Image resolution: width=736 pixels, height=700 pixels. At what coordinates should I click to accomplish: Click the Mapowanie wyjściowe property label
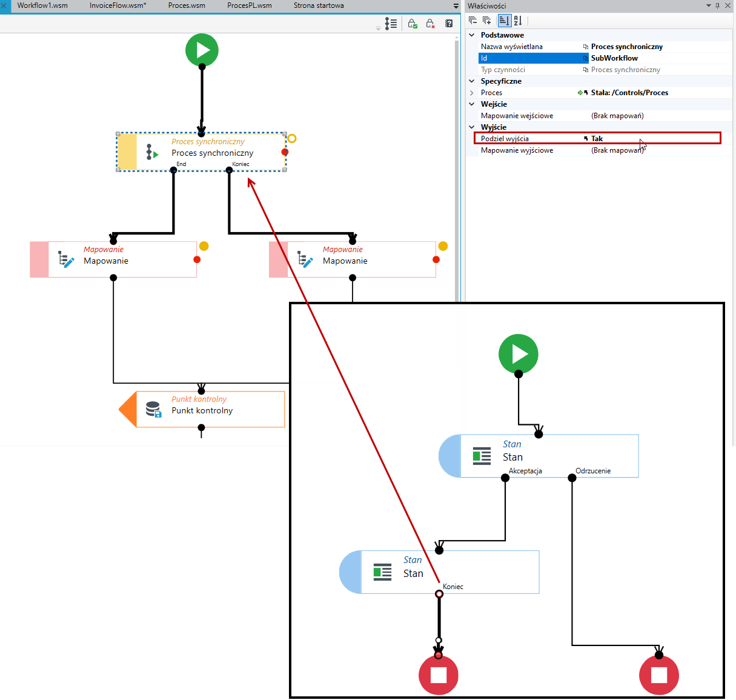pos(517,150)
